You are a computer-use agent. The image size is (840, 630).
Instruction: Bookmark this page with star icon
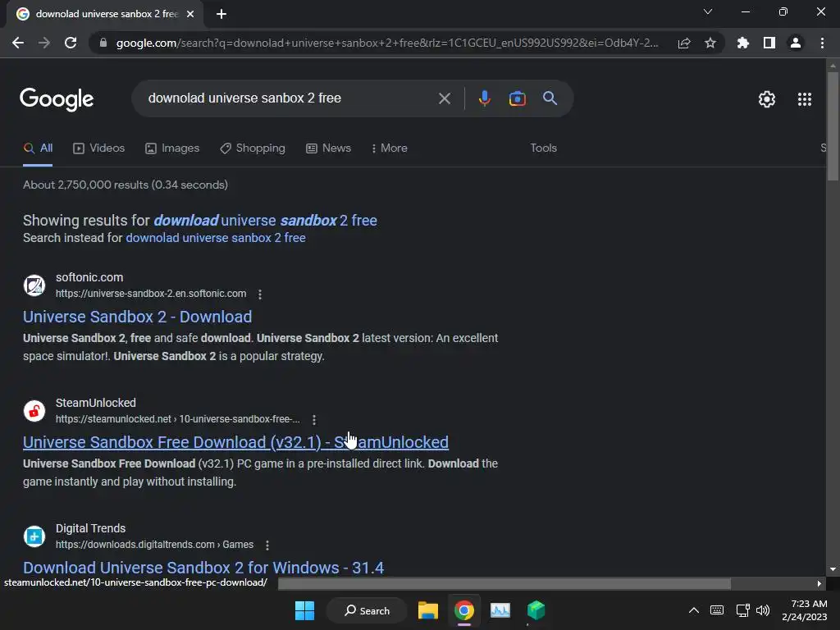tap(710, 43)
